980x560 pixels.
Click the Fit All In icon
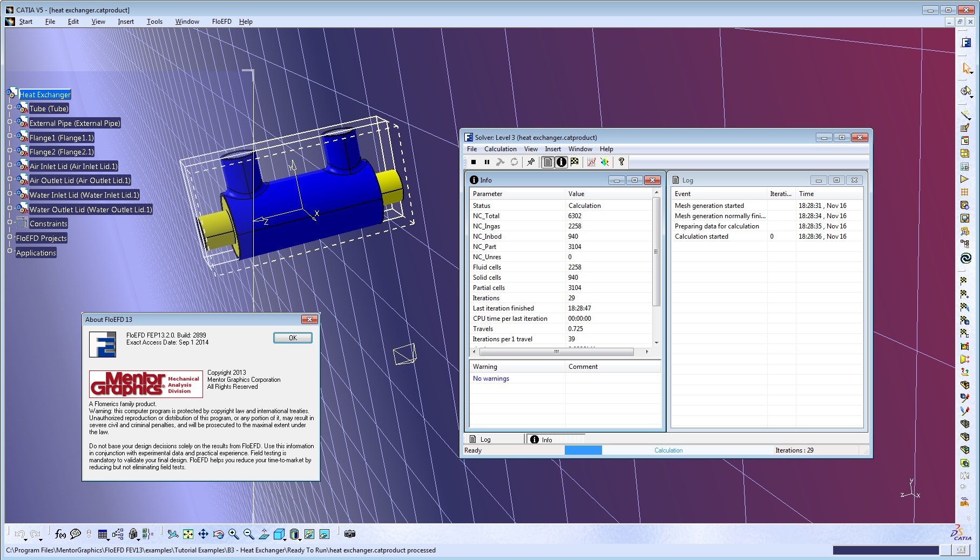[188, 534]
